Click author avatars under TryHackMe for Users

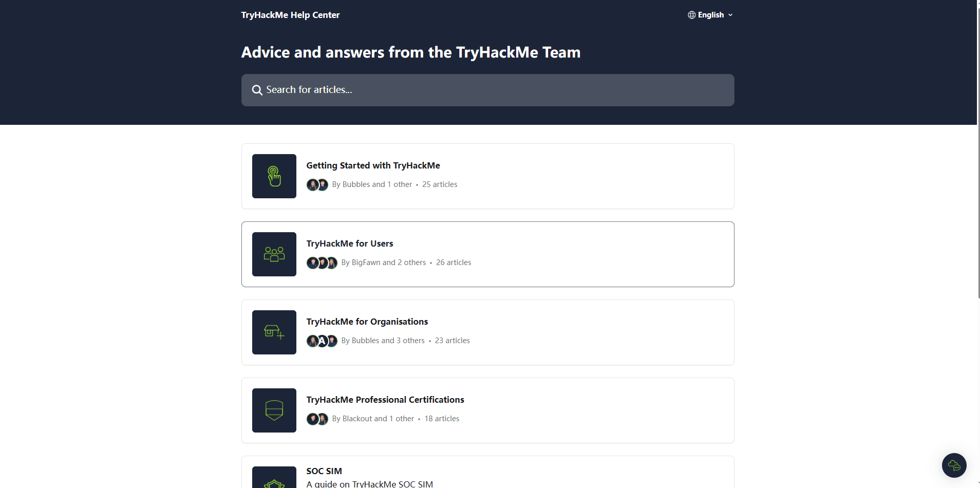click(x=322, y=262)
